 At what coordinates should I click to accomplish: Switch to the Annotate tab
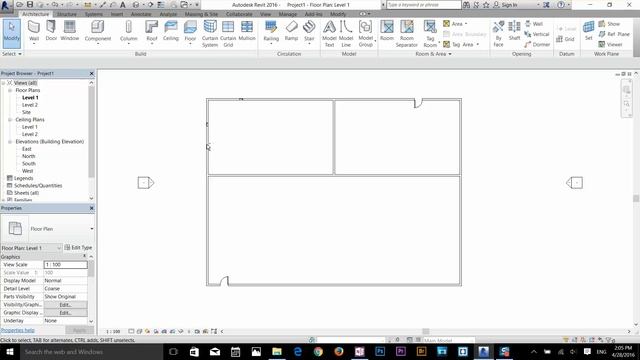click(141, 14)
